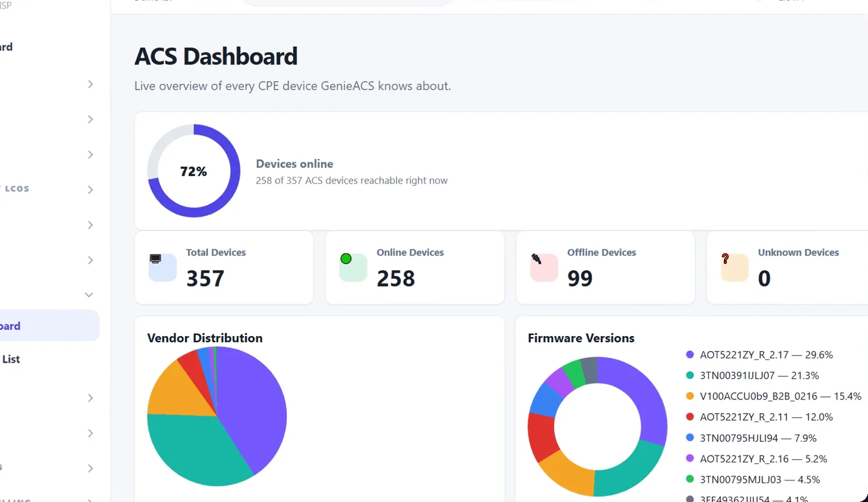868x502 pixels.
Task: Select legend entry 3TN00795MJLJ03 — 4.5%
Action: tap(752, 480)
